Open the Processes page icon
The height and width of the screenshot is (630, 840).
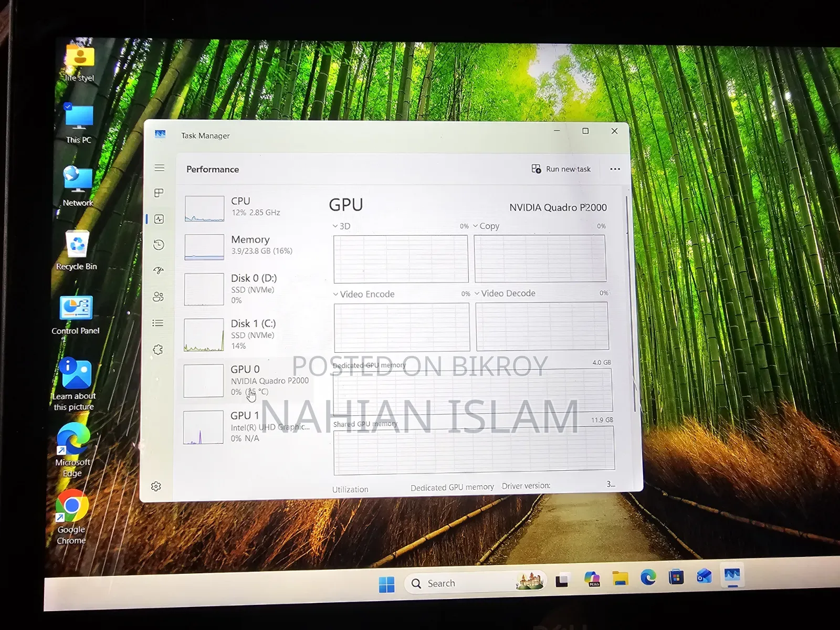tap(159, 193)
